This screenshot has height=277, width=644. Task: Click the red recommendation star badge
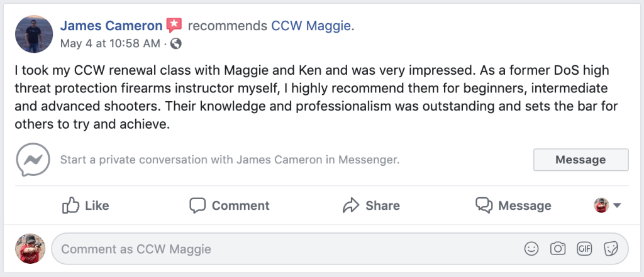pos(174,26)
